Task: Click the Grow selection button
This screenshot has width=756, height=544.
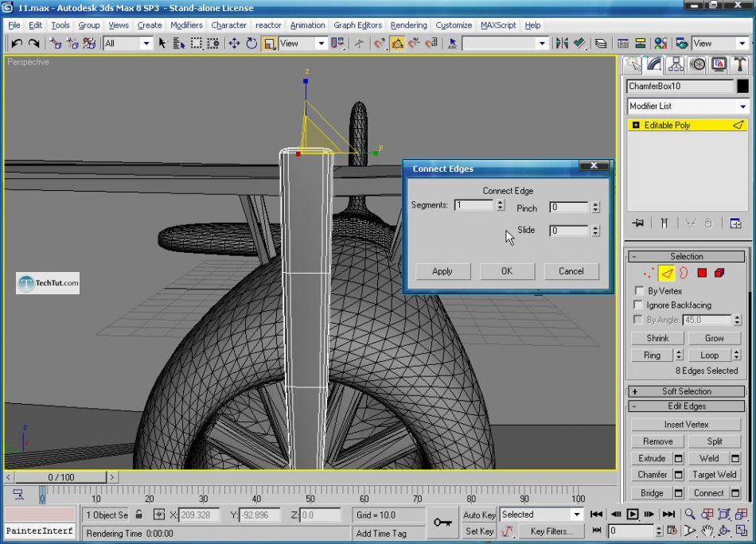Action: [714, 338]
